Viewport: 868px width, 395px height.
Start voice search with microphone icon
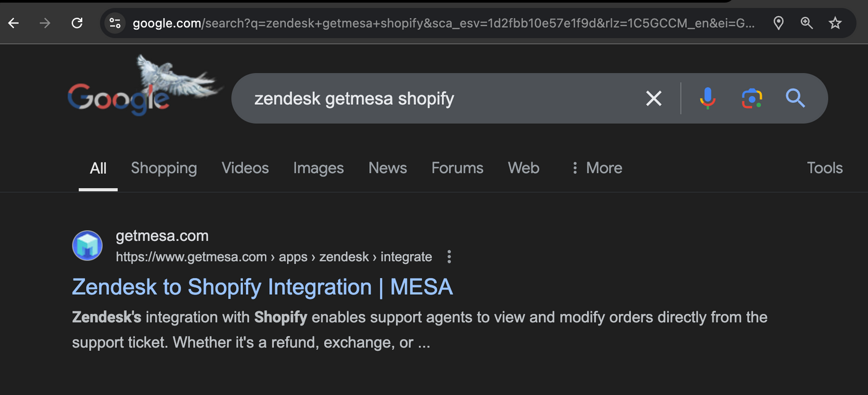707,98
